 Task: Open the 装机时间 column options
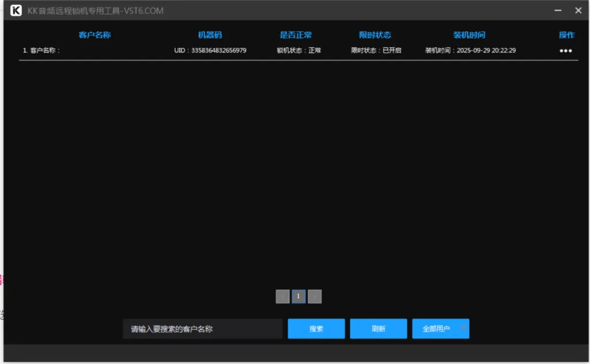468,35
